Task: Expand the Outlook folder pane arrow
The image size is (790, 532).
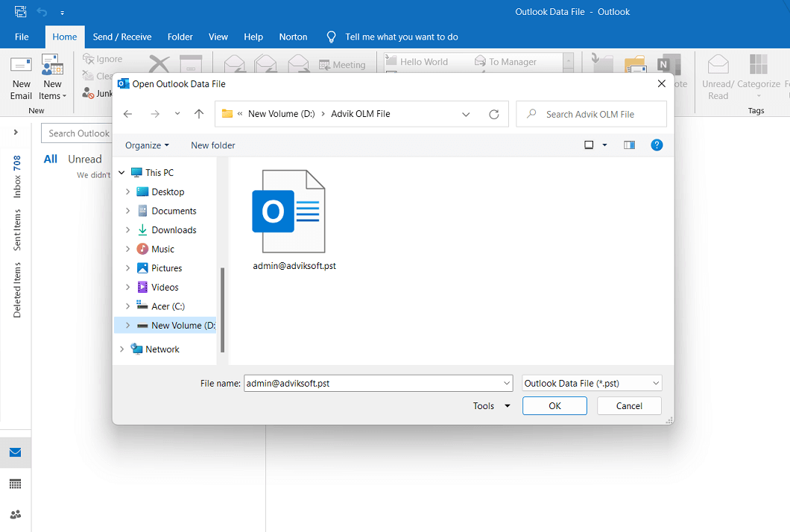Action: [x=16, y=132]
